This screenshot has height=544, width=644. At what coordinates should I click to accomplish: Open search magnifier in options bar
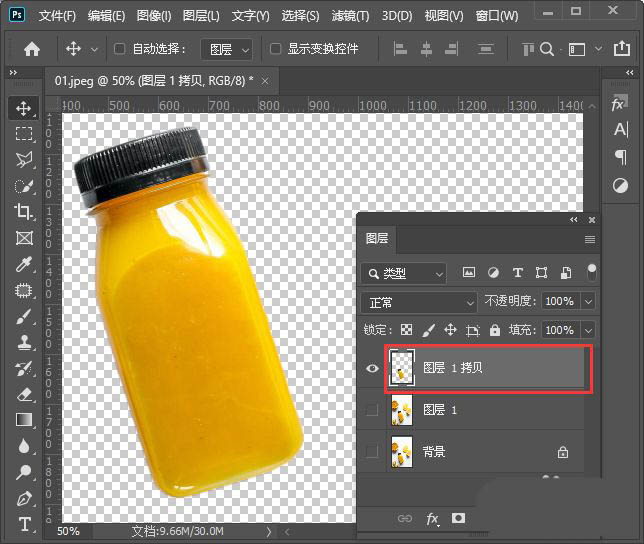click(547, 49)
